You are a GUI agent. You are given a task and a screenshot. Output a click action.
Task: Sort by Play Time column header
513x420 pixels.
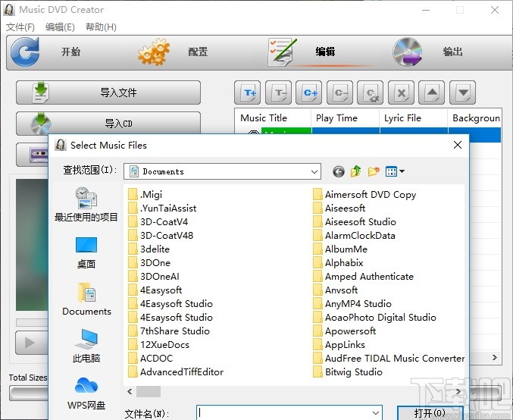pos(346,118)
